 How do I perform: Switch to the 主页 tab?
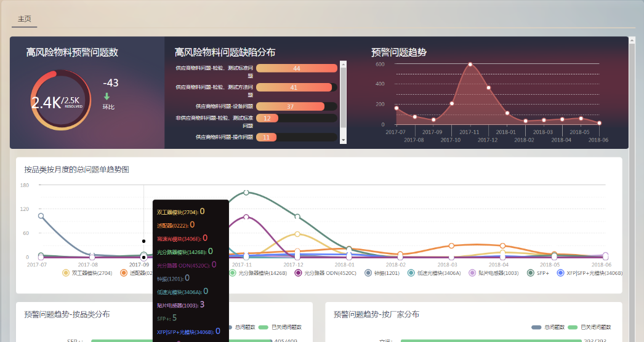click(25, 19)
